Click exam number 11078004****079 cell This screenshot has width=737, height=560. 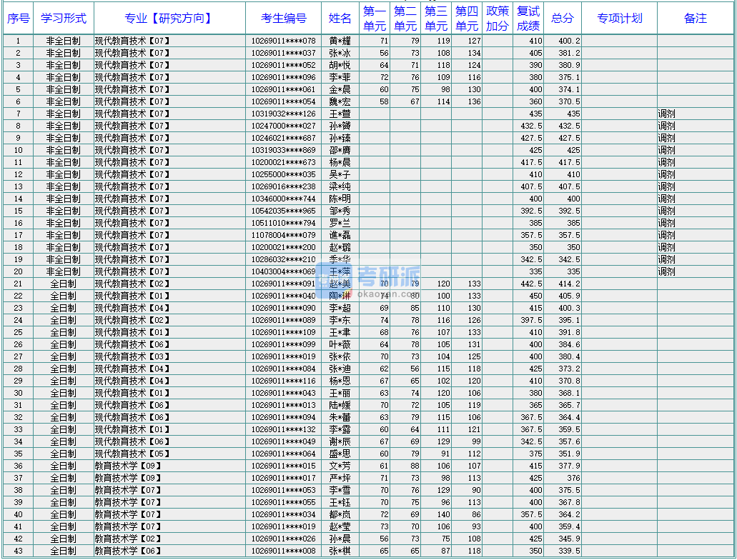tap(283, 235)
